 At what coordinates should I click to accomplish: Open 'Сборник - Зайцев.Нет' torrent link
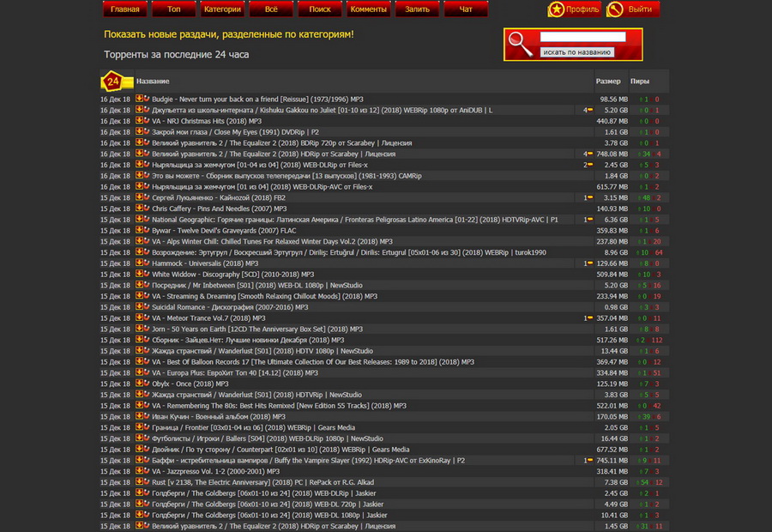pos(248,340)
